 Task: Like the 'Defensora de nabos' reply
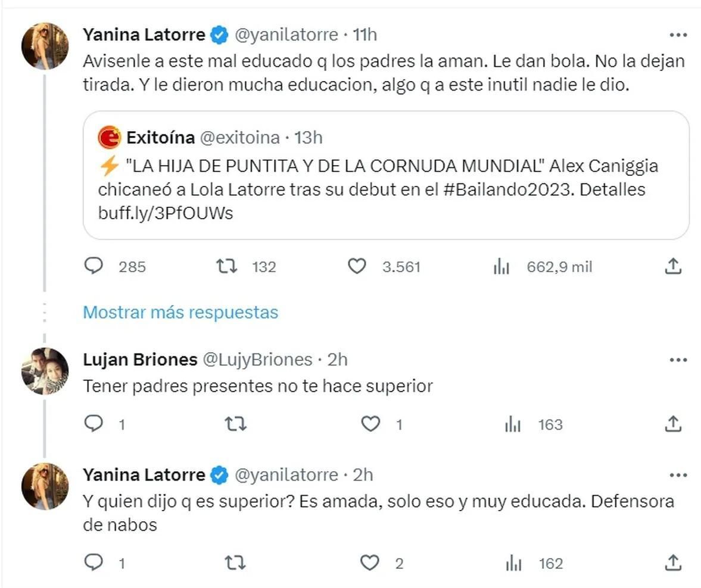click(371, 562)
